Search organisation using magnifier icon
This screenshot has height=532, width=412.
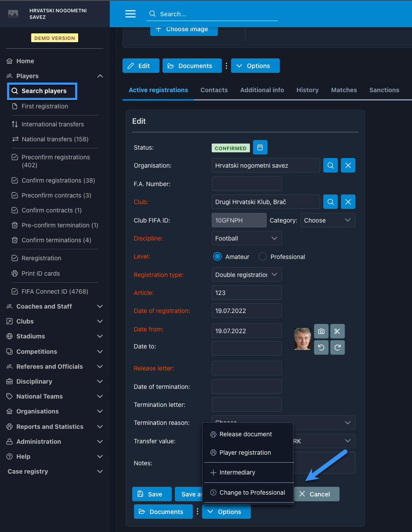pyautogui.click(x=330, y=165)
